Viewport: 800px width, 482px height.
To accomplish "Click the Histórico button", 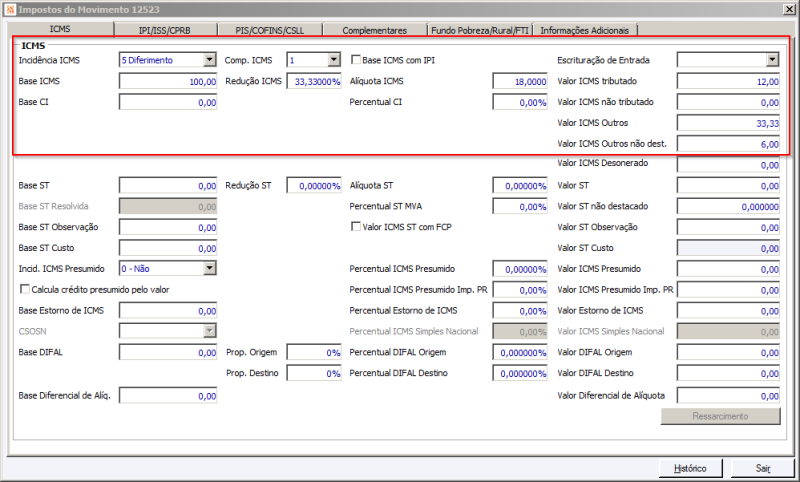I will (x=690, y=468).
